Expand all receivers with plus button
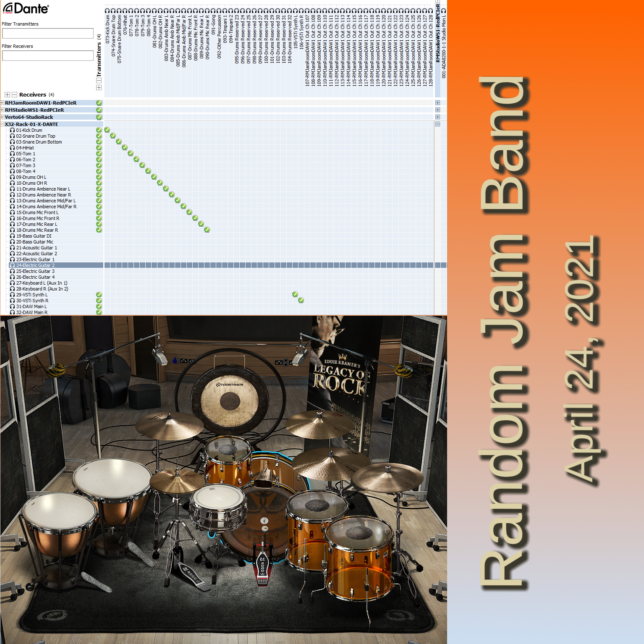The image size is (644, 644). [x=7, y=95]
